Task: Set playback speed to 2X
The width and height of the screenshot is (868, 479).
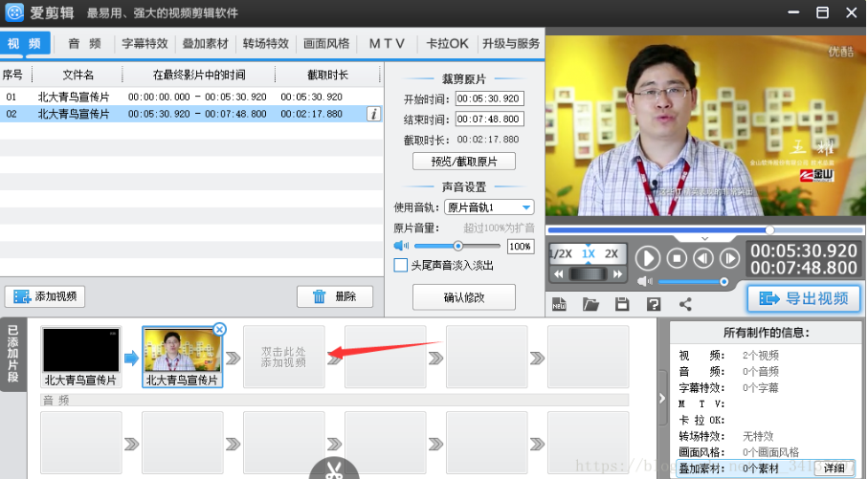Action: pos(612,254)
